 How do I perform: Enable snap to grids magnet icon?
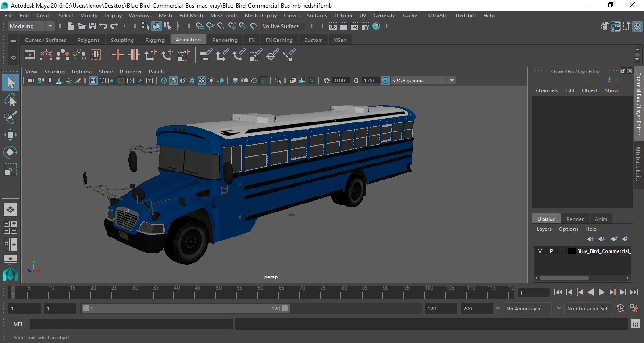coord(199,26)
